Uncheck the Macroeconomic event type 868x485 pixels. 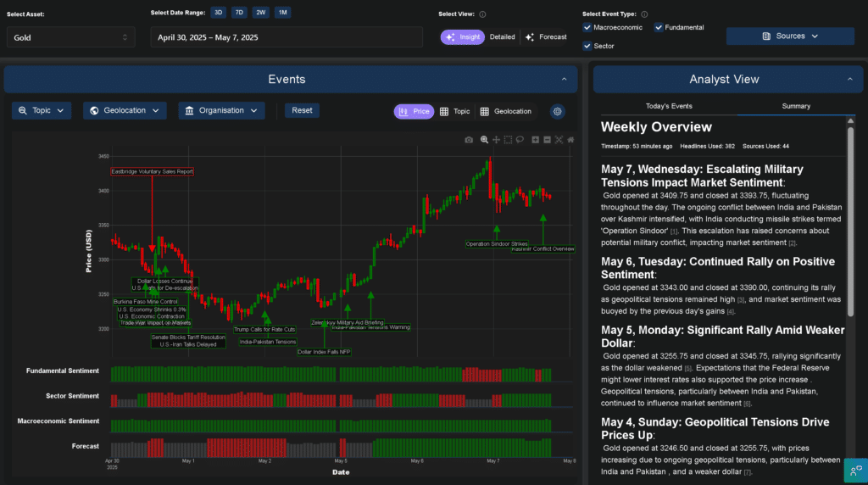(587, 27)
